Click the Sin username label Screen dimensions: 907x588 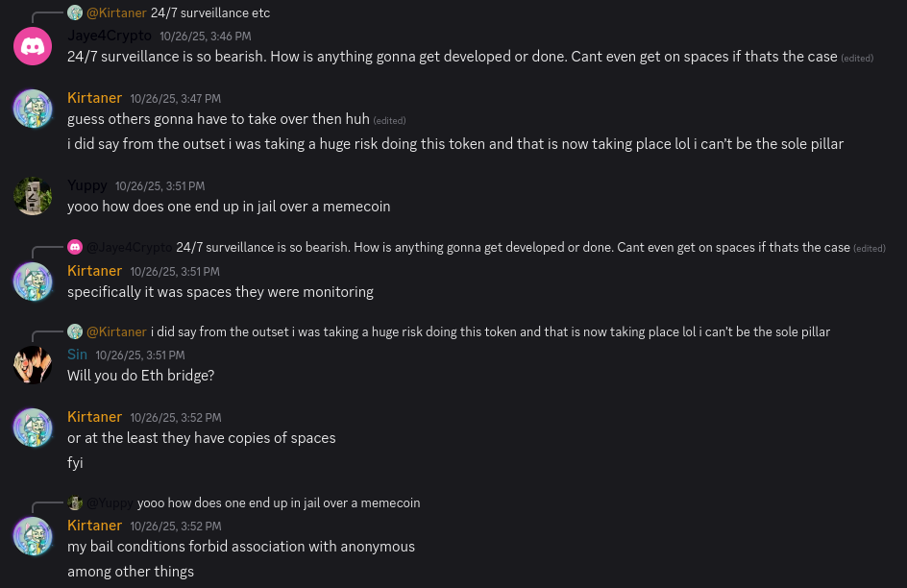point(77,355)
